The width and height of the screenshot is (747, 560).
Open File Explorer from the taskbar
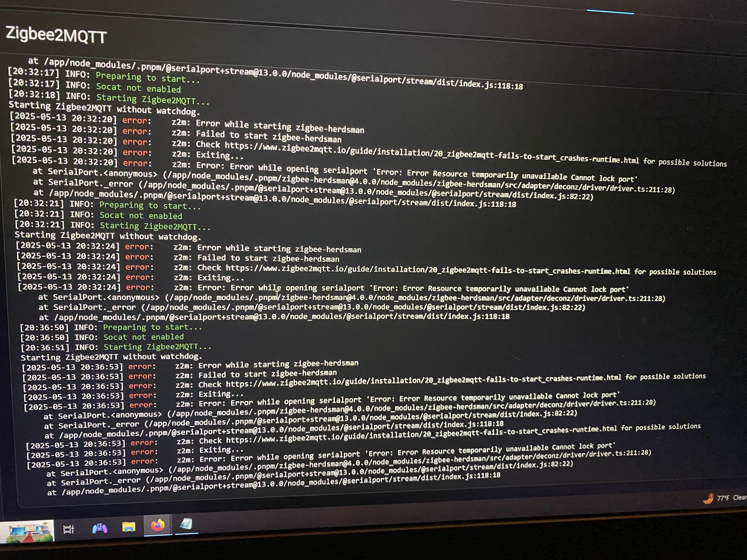128,527
